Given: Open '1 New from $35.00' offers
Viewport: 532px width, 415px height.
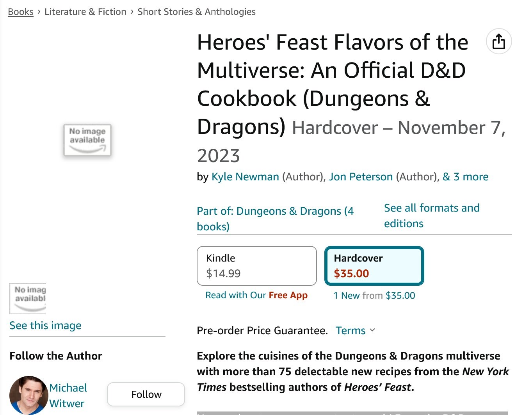Looking at the screenshot, I should 374,296.
